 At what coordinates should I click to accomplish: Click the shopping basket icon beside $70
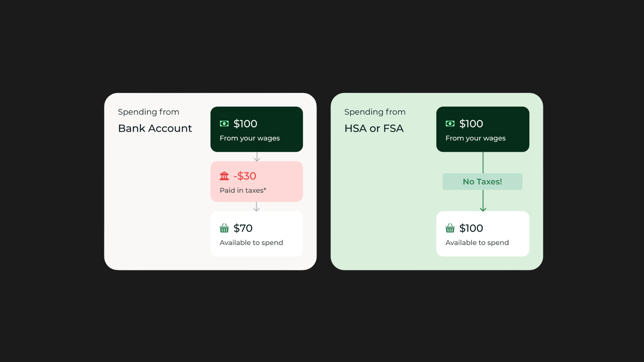(224, 228)
